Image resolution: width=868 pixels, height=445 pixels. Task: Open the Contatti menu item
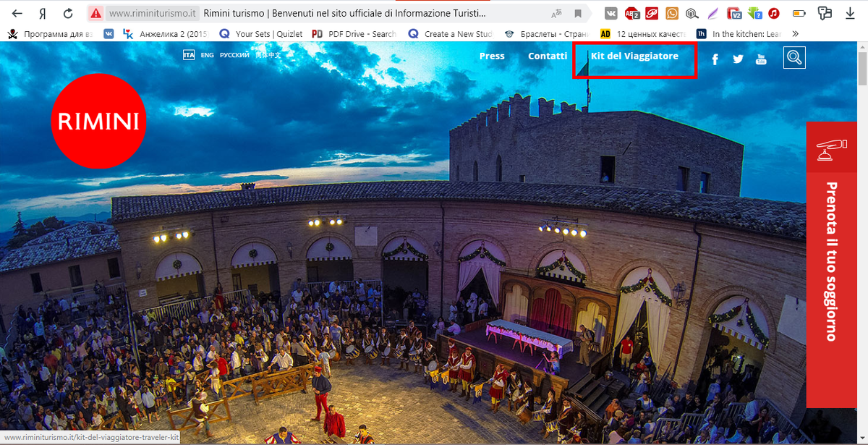coord(548,56)
